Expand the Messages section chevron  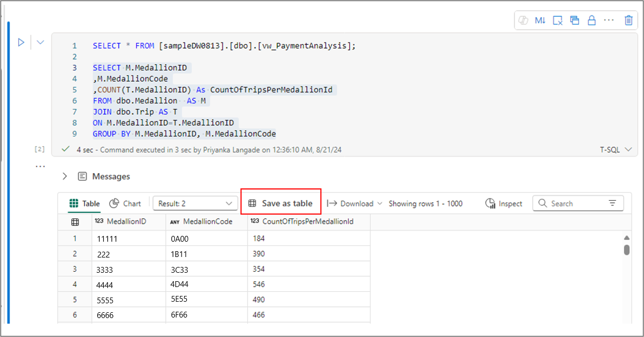[65, 176]
